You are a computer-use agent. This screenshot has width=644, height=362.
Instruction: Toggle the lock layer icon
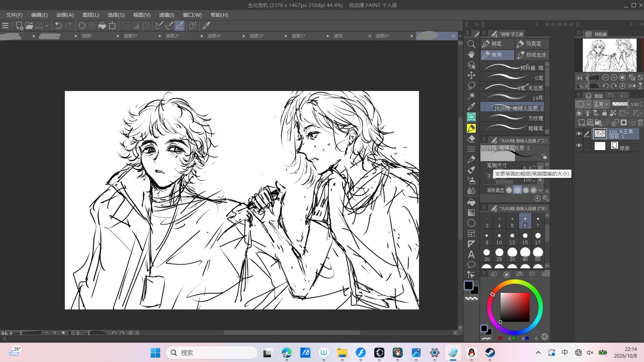pyautogui.click(x=604, y=113)
